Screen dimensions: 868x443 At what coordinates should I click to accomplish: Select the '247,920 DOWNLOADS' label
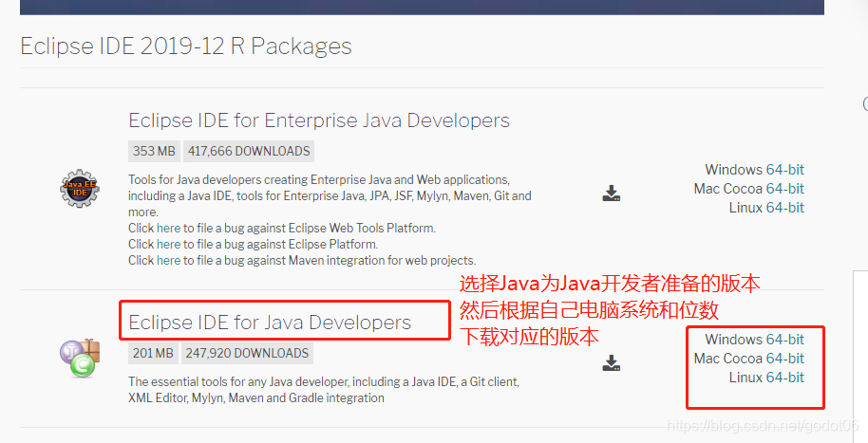click(247, 353)
